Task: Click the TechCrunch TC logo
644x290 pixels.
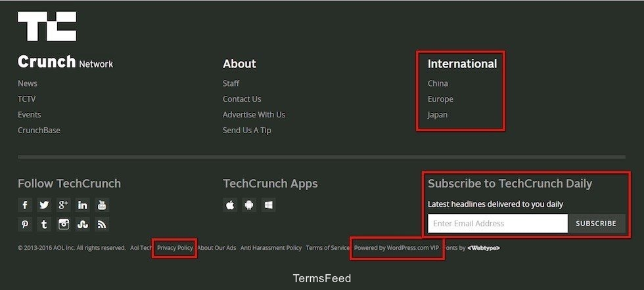Action: coord(47,26)
